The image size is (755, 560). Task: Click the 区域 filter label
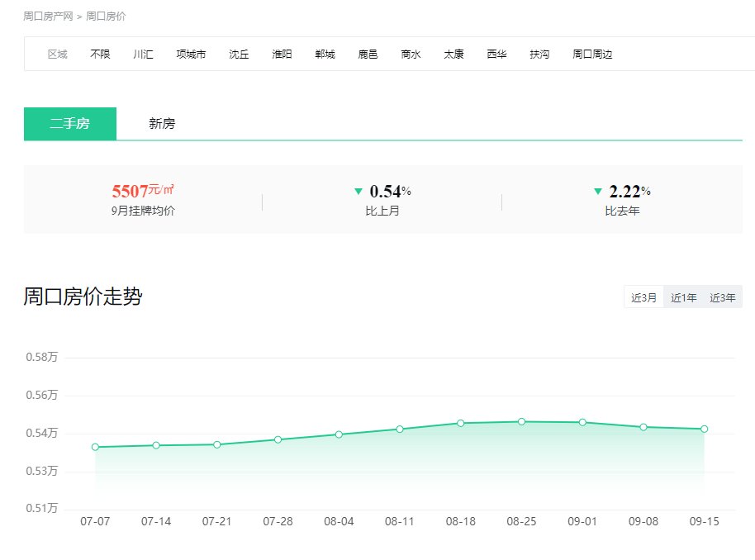tap(57, 54)
